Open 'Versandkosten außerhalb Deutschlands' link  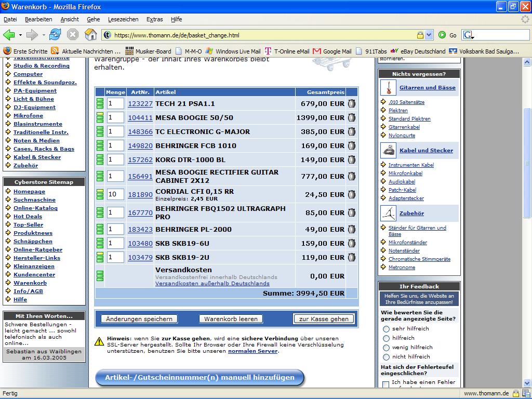click(212, 283)
